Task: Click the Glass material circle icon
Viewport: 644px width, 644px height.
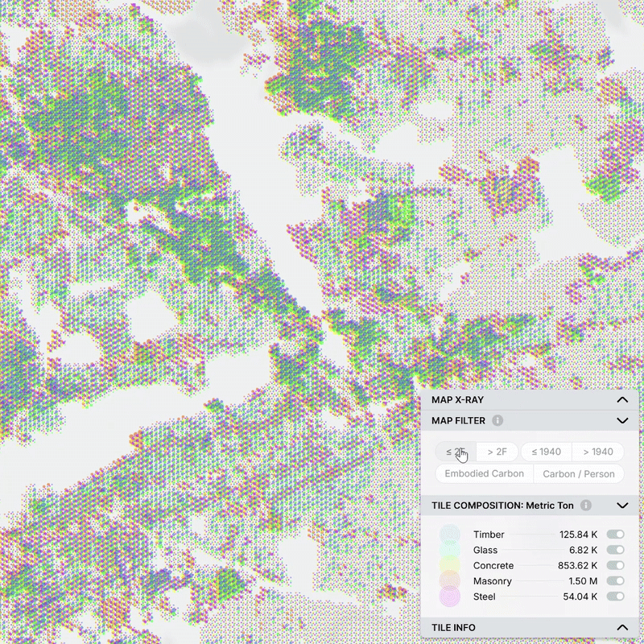Action: pyautogui.click(x=449, y=550)
